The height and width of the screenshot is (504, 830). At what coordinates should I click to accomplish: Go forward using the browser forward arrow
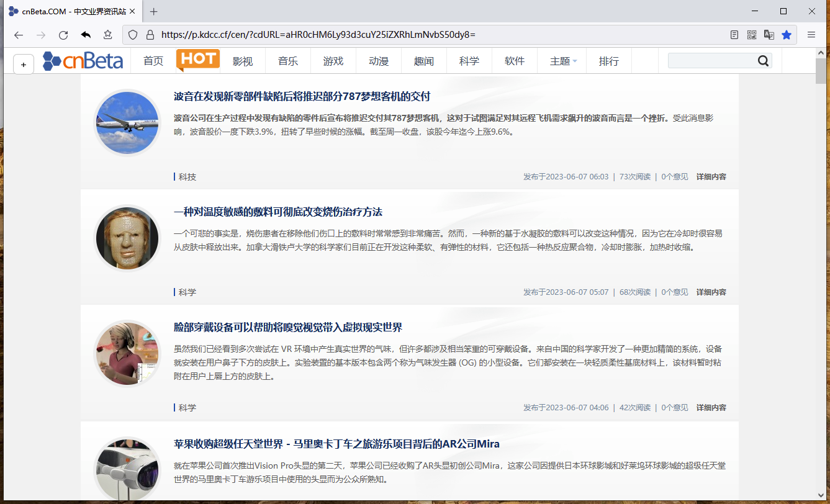[x=41, y=35]
